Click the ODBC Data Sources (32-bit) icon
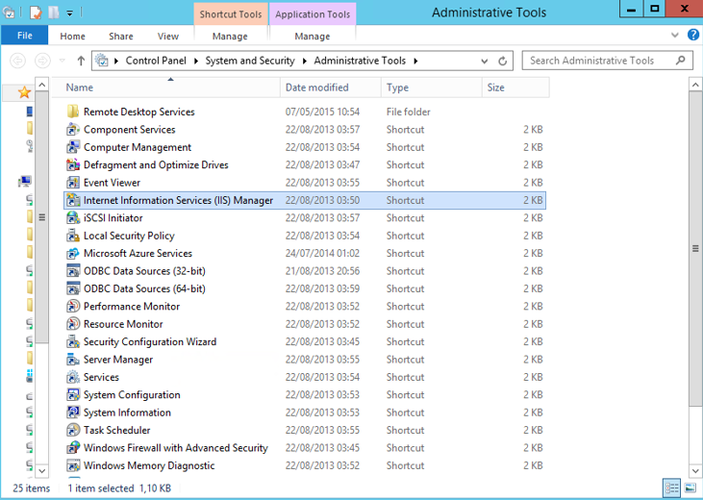This screenshot has height=500, width=703. point(73,271)
